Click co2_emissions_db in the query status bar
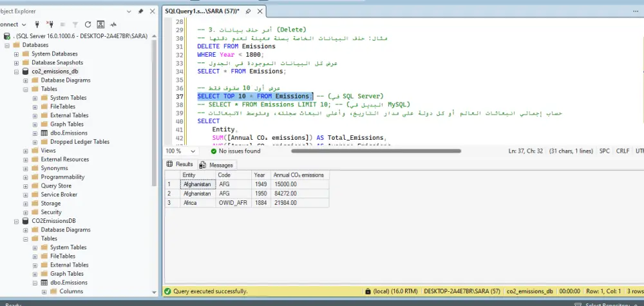 tap(530, 291)
